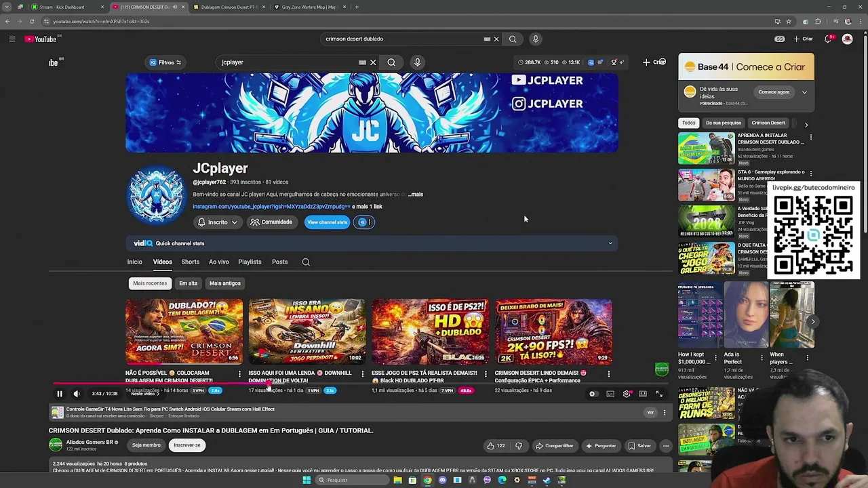Clear the 'crimson desert dublado' search text
This screenshot has height=488, width=868.
click(496, 39)
